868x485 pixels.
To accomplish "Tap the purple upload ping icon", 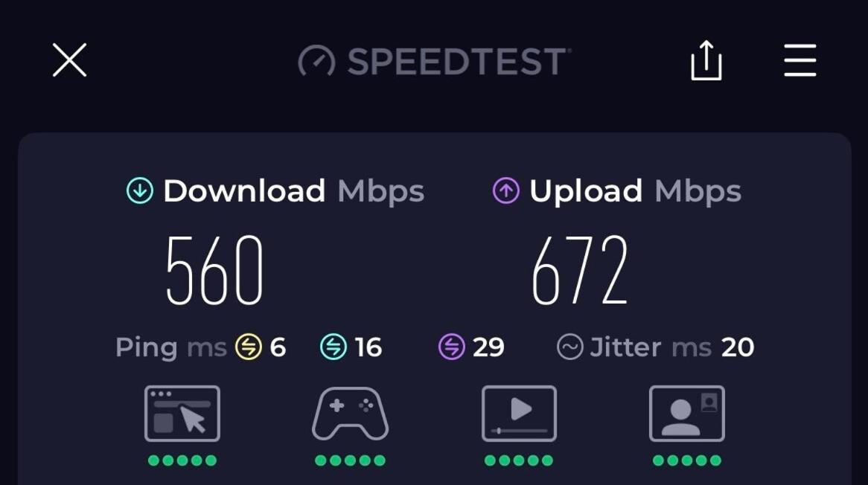I will pyautogui.click(x=452, y=347).
